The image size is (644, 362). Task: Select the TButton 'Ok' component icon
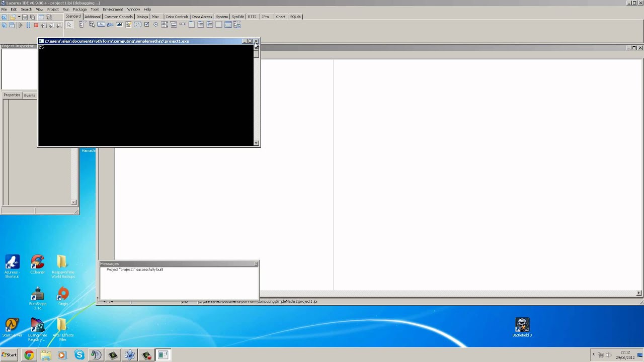(101, 25)
